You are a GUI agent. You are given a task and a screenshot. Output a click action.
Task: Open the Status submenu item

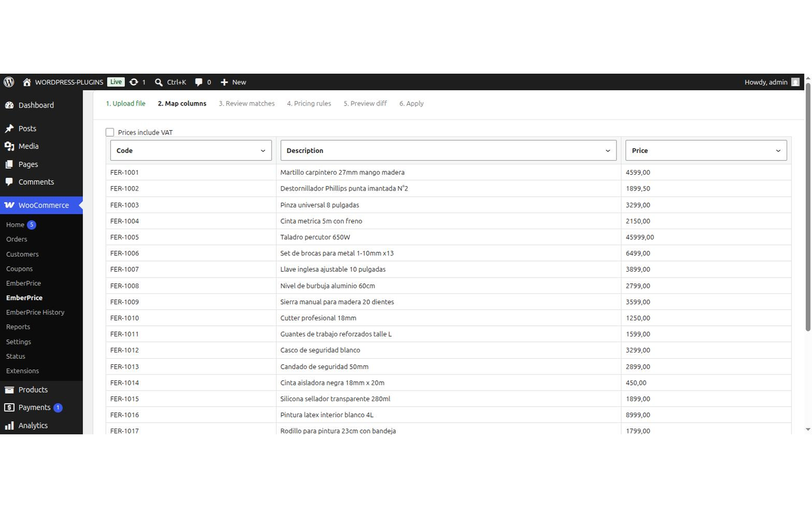[16, 356]
